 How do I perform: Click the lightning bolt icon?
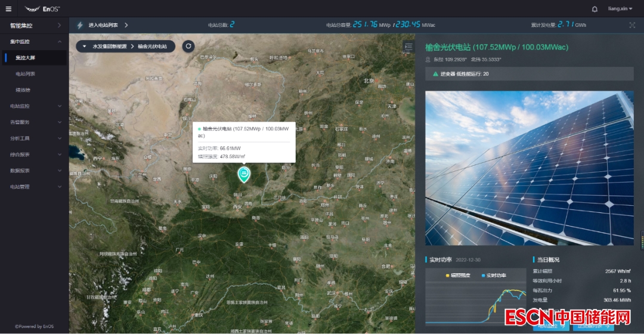coord(80,25)
